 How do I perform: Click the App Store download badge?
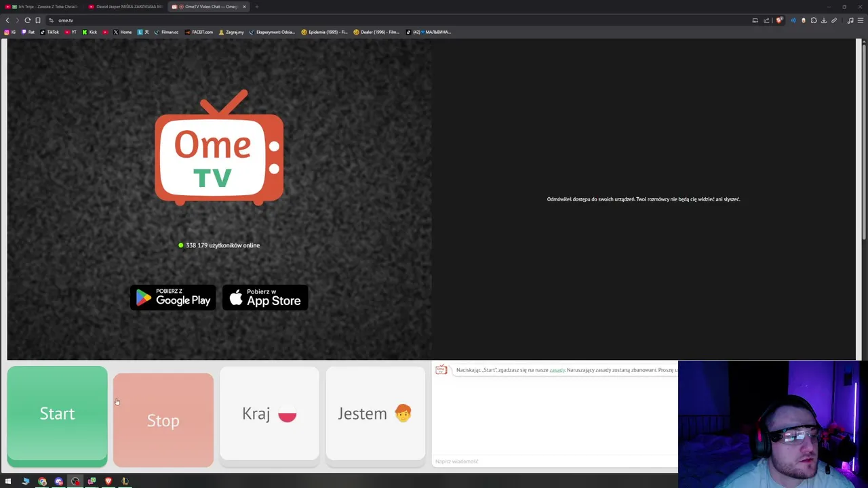tap(265, 298)
